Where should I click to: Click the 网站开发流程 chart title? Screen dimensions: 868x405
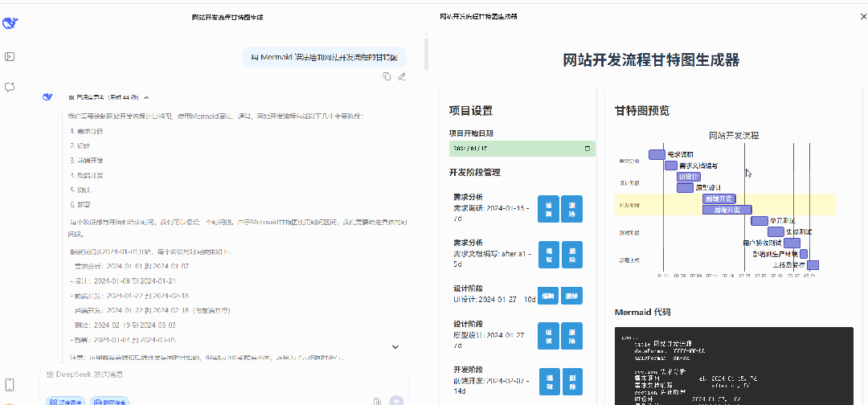pos(734,135)
